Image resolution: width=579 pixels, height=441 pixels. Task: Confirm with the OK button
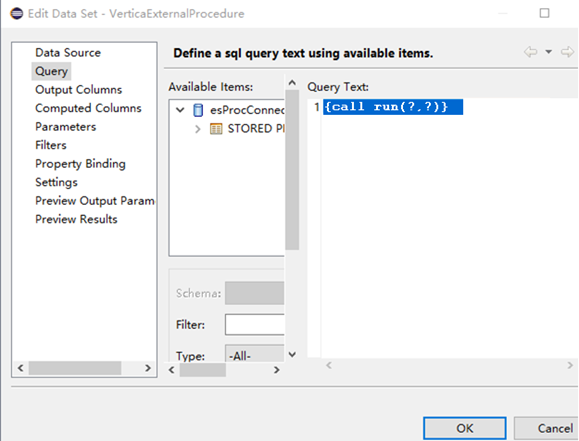[465, 428]
